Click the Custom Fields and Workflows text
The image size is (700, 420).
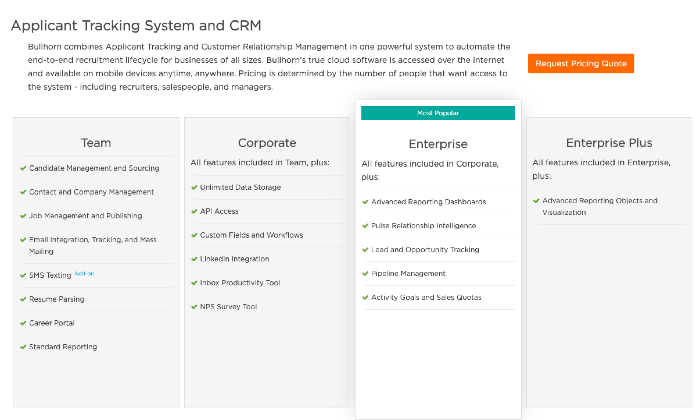click(x=251, y=235)
